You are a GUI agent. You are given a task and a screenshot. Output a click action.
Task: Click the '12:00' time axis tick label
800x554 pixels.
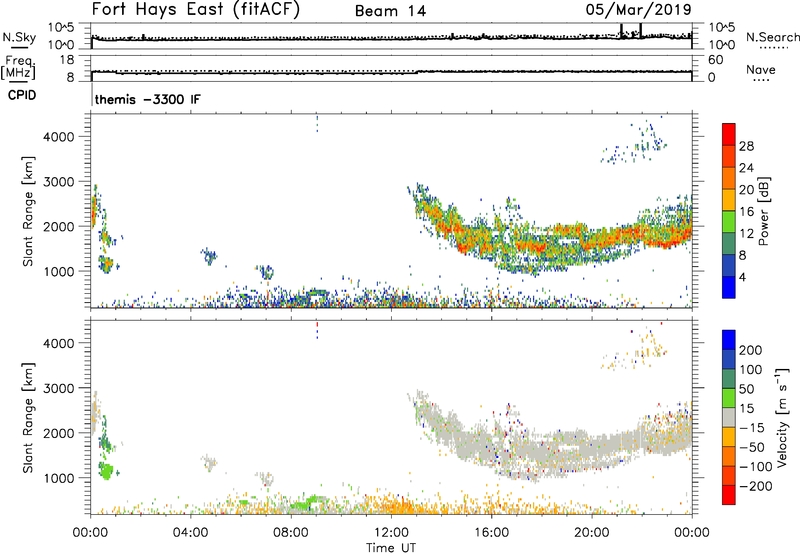pyautogui.click(x=391, y=533)
